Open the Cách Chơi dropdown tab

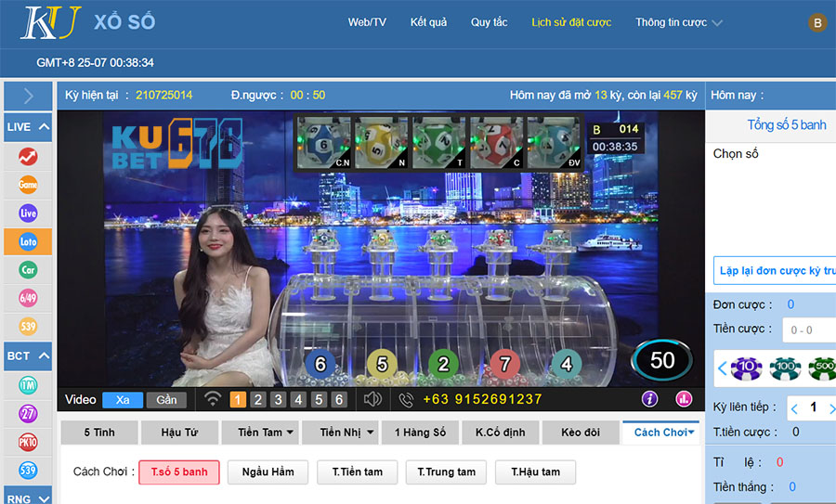pyautogui.click(x=661, y=433)
